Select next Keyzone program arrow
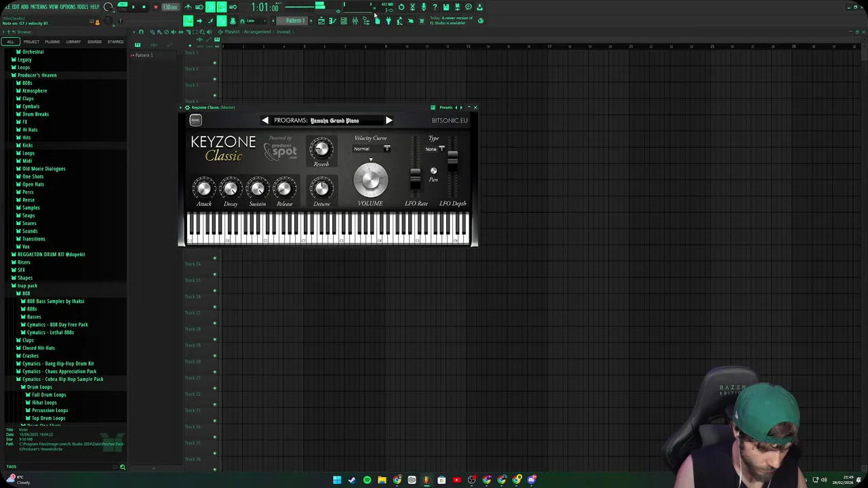The height and width of the screenshot is (488, 868). point(389,120)
